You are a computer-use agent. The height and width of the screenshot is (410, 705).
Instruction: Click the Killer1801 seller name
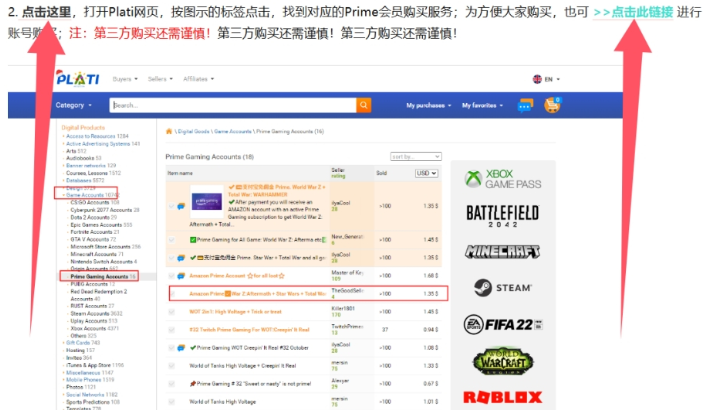point(344,308)
